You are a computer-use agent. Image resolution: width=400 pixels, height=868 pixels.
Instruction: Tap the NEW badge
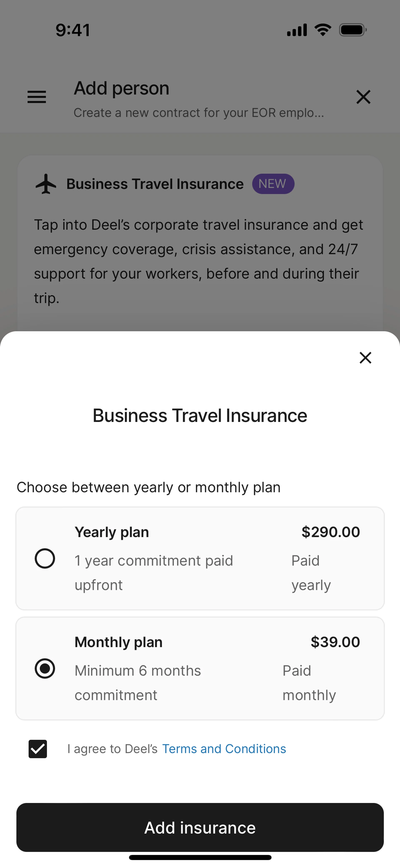pos(273,184)
